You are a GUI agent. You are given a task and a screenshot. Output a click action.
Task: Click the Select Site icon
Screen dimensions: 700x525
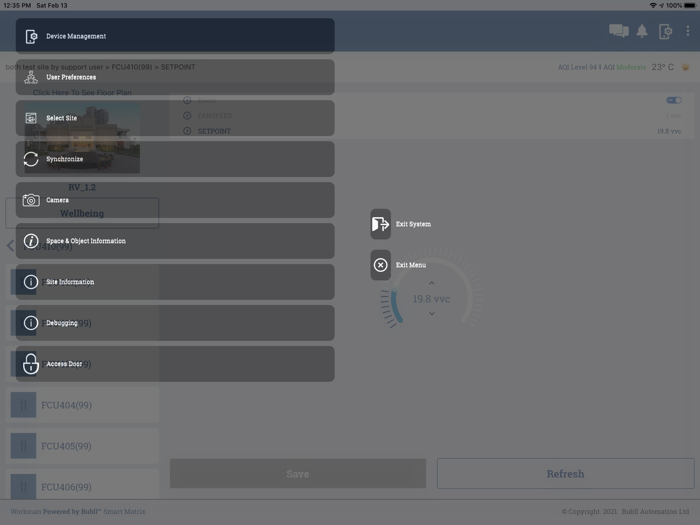click(x=31, y=118)
